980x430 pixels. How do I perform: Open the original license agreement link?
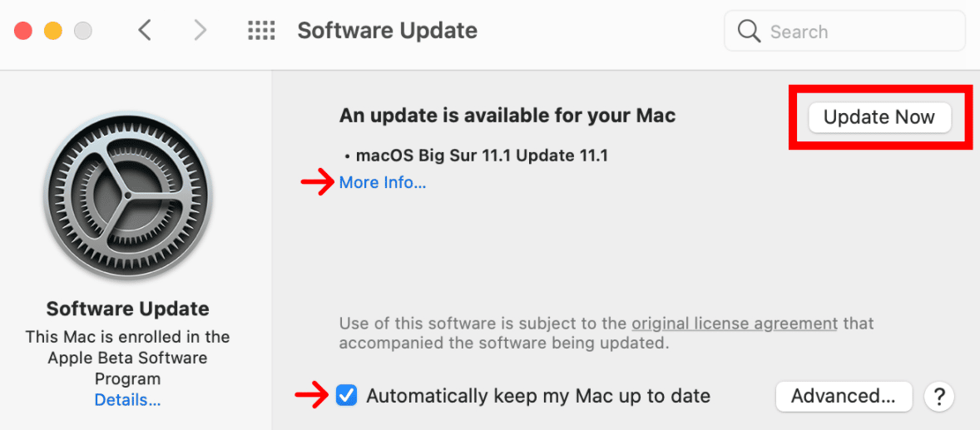click(x=735, y=324)
